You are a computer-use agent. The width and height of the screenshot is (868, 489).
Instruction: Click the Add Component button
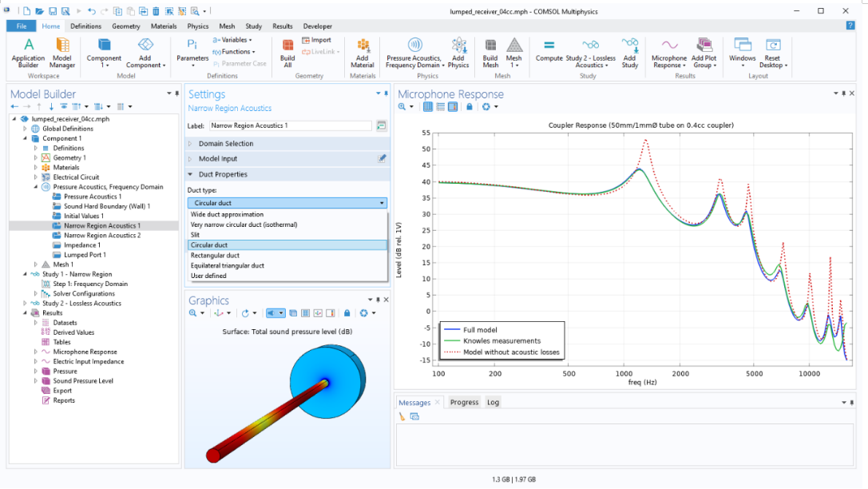click(x=145, y=53)
